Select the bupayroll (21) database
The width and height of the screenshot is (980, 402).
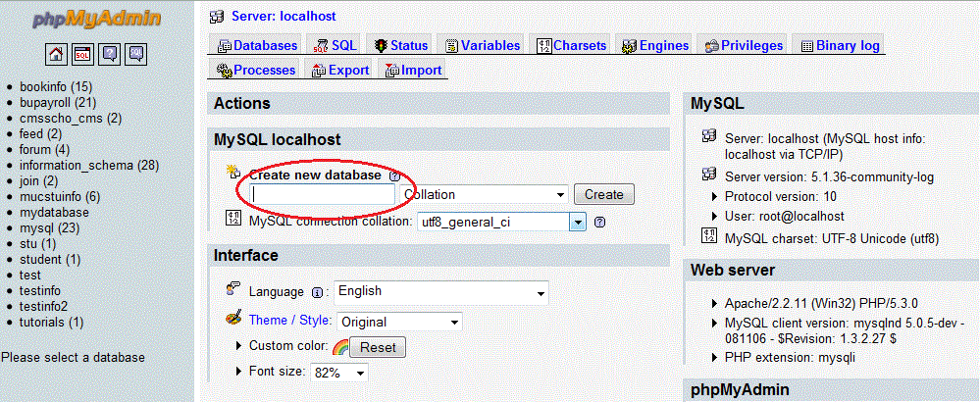coord(58,102)
